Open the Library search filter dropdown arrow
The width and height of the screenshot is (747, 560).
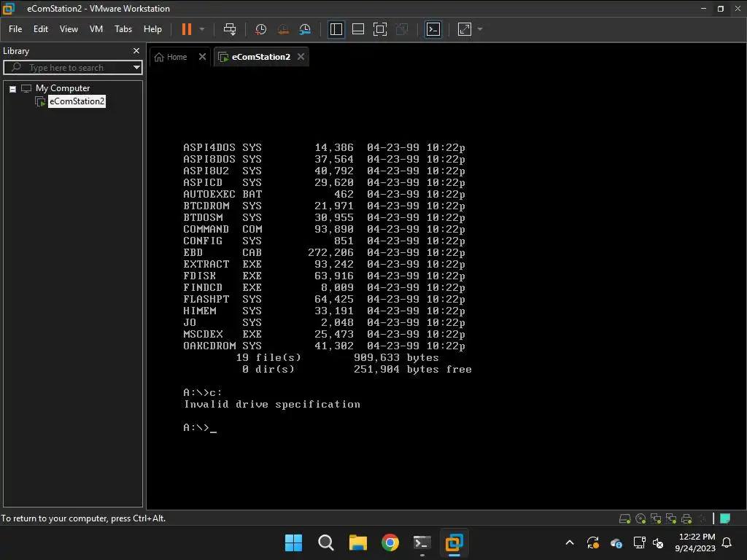(136, 68)
